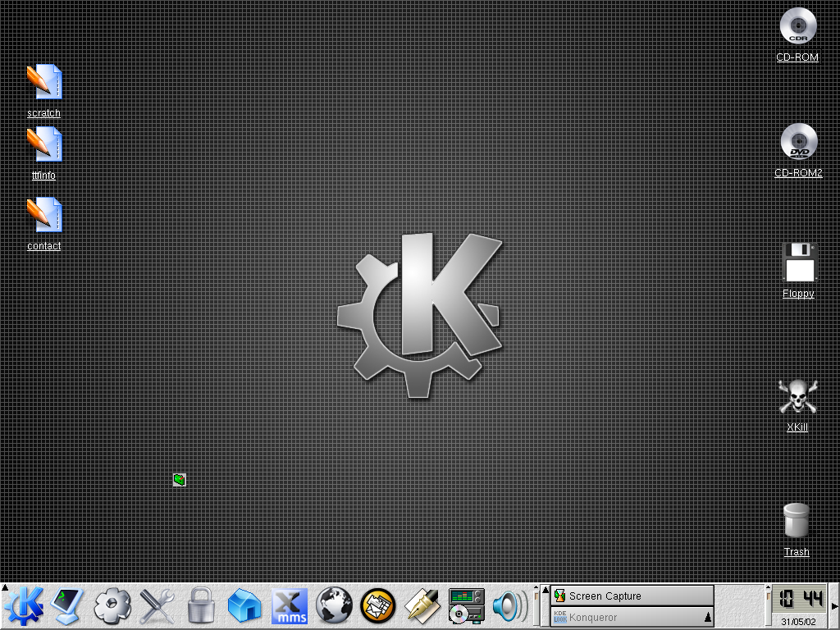Screen dimensions: 840x630
Task: Launch the fountain pen editor icon
Action: pyautogui.click(x=422, y=606)
